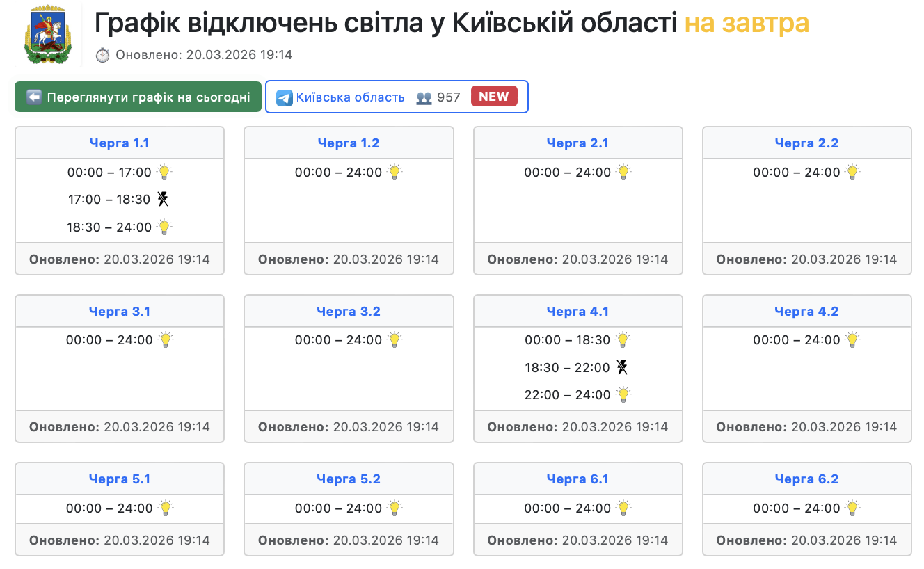Image resolution: width=924 pixels, height=569 pixels.
Task: Click the power-off icon for 18:30 – 22:00
Action: point(622,367)
